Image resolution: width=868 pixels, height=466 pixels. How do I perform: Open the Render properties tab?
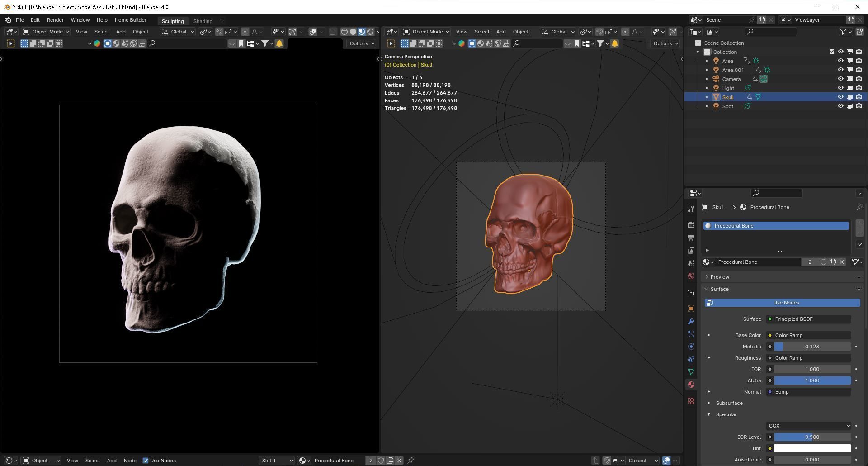[691, 225]
